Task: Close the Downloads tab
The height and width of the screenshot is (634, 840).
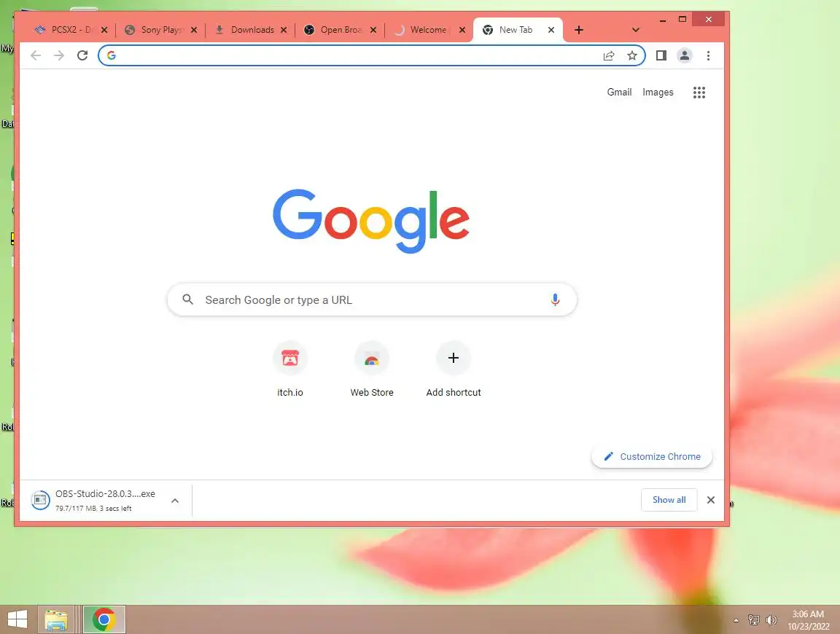Action: pos(284,30)
